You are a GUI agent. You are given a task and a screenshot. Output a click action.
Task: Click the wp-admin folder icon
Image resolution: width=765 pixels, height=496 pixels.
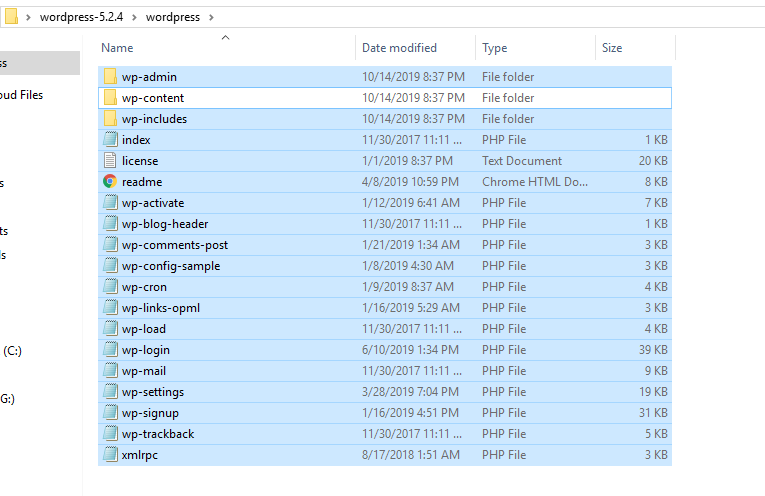(x=110, y=77)
